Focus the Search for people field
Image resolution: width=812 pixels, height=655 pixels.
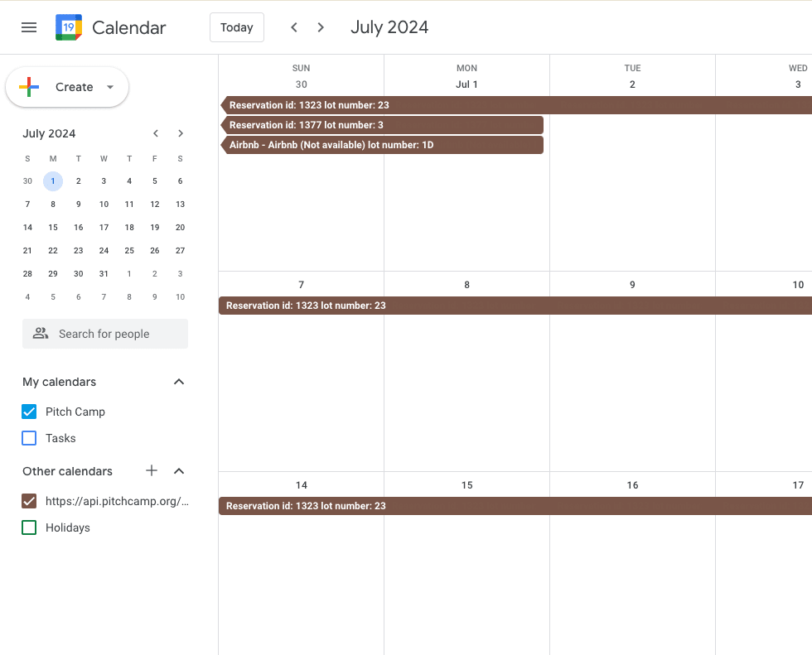point(105,334)
